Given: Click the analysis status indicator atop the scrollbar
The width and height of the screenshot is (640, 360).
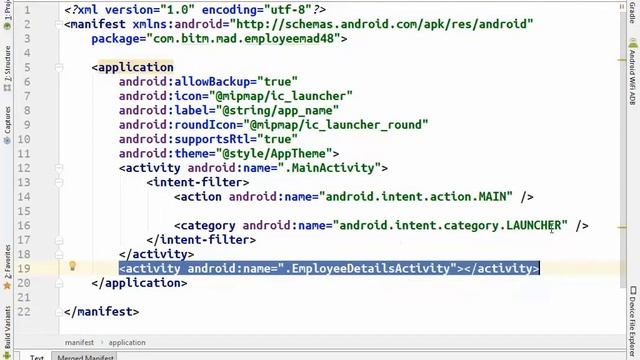Looking at the screenshot, I should point(622,7).
